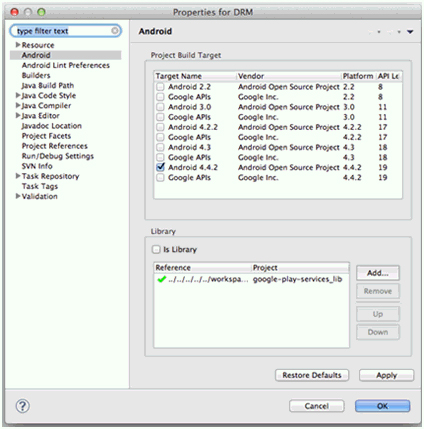The height and width of the screenshot is (429, 424).
Task: Click the Down button
Action: [378, 332]
